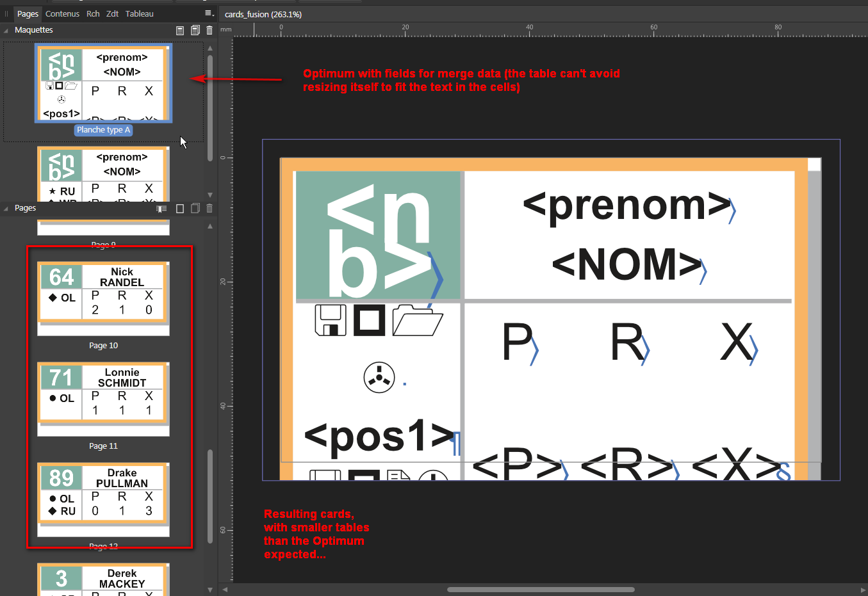The width and height of the screenshot is (868, 596).
Task: Click the cards_fusion document tab
Action: coord(263,14)
